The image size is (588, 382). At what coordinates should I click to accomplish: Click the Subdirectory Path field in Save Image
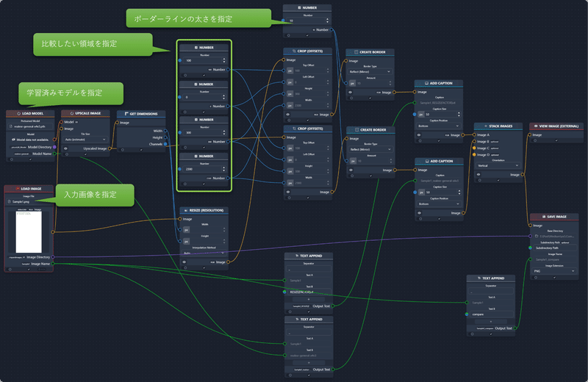click(x=556, y=248)
